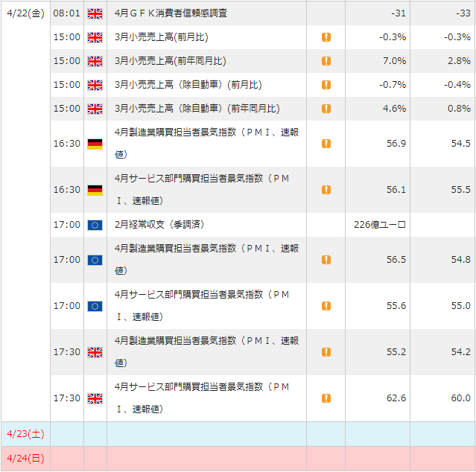Click UK flag in 3月小売売上高(前月比) row
The width and height of the screenshot is (476, 472).
tap(95, 37)
